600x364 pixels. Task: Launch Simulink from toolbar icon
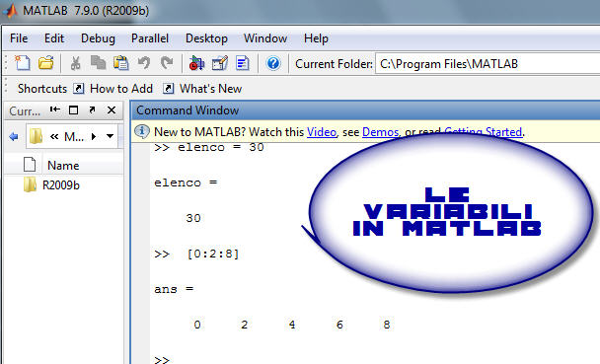196,63
